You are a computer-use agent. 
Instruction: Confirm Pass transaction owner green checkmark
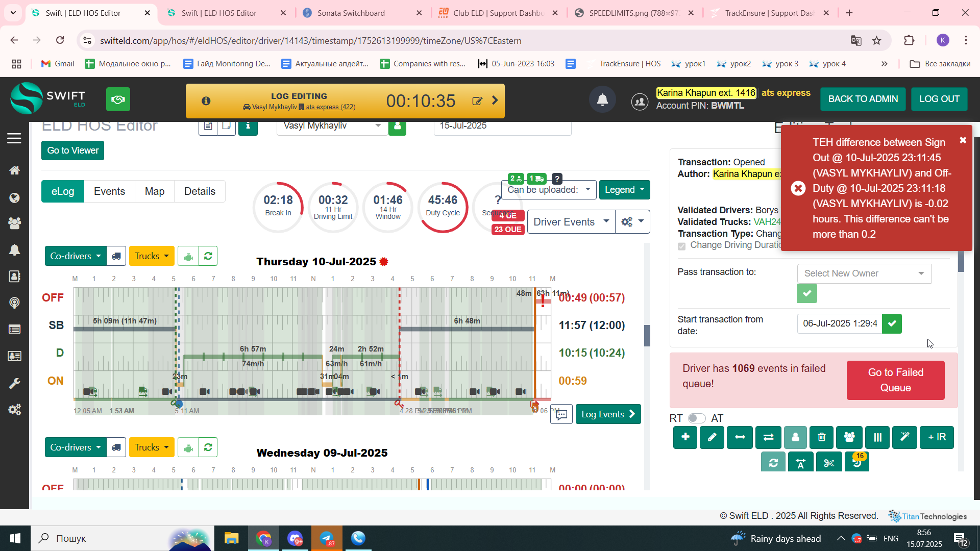tap(806, 293)
